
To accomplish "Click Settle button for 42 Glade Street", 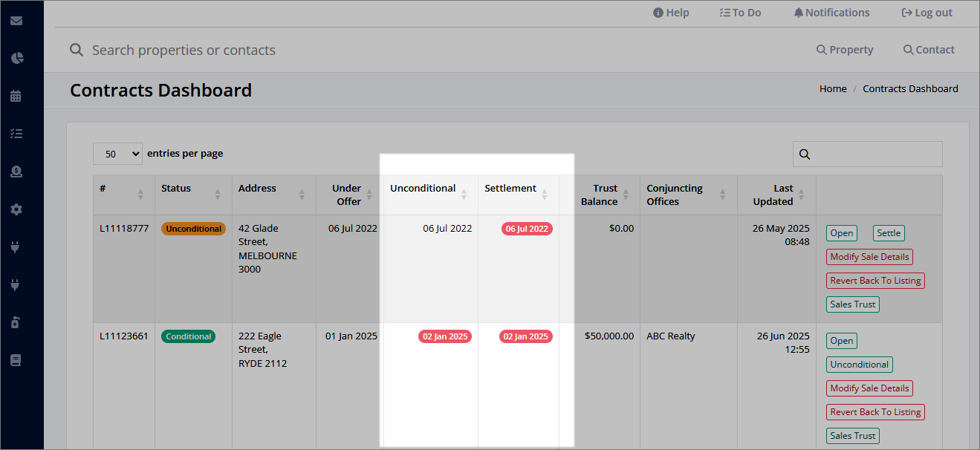I will (x=889, y=233).
